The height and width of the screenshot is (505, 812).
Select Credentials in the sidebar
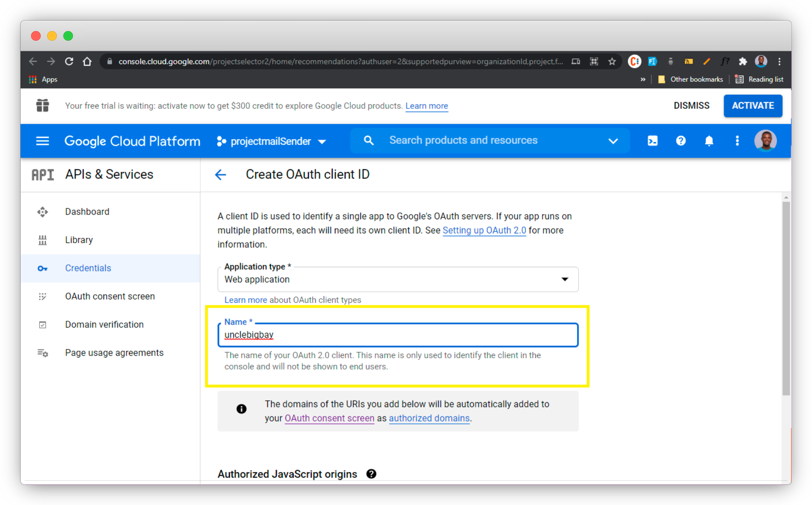[x=110, y=268]
